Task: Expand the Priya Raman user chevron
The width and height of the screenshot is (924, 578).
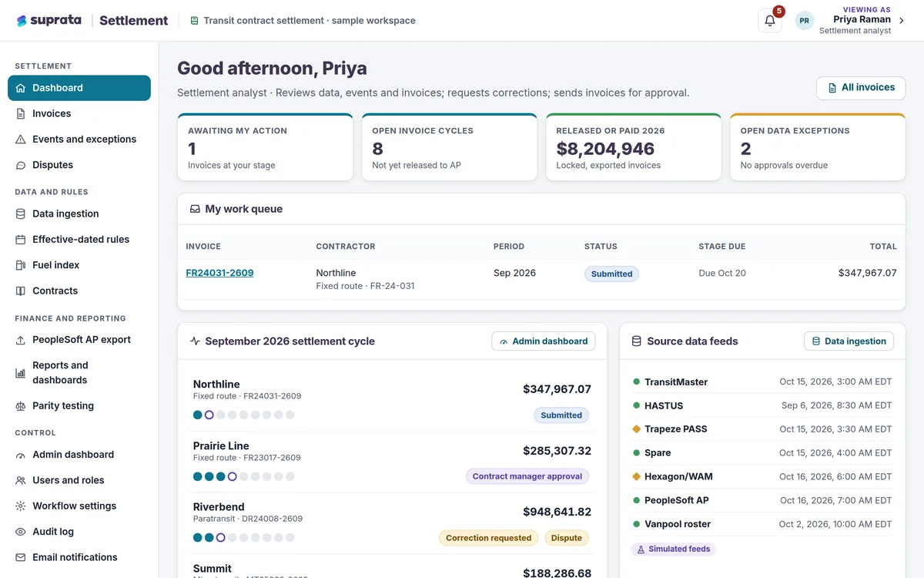Action: point(902,21)
